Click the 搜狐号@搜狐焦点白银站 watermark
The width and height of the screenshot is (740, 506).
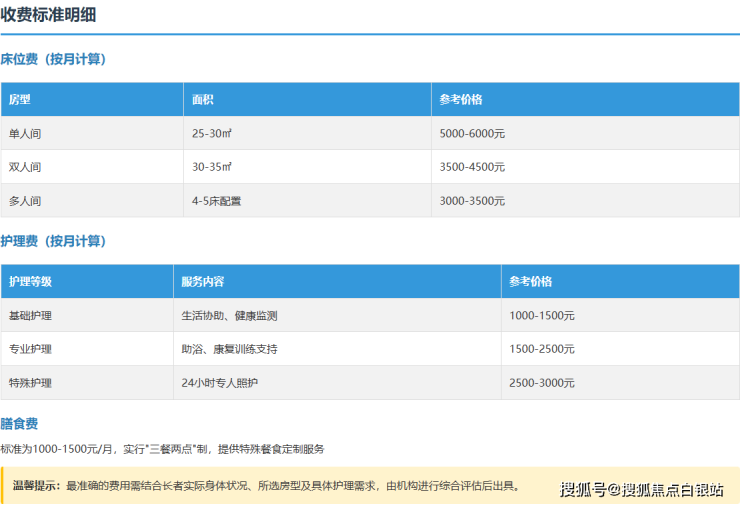point(641,489)
